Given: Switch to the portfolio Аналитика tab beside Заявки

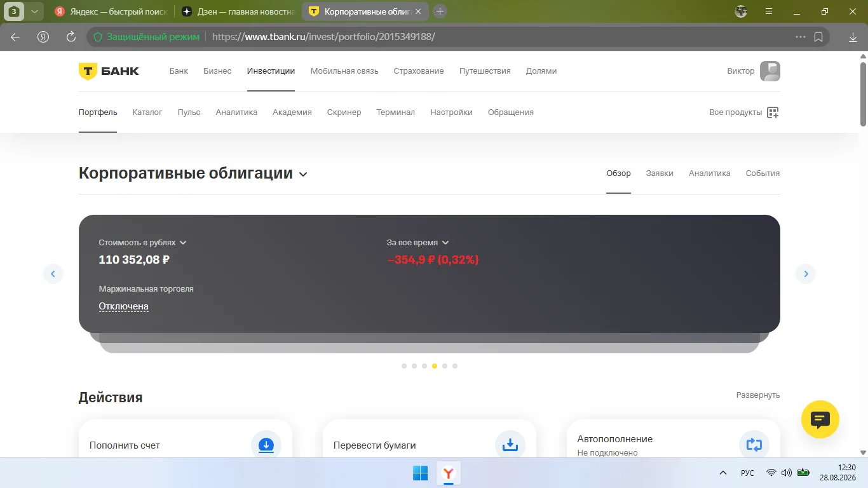Looking at the screenshot, I should click(x=710, y=173).
